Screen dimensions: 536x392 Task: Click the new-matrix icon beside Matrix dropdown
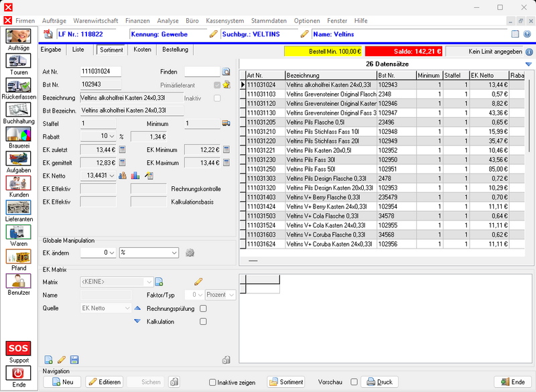click(159, 282)
